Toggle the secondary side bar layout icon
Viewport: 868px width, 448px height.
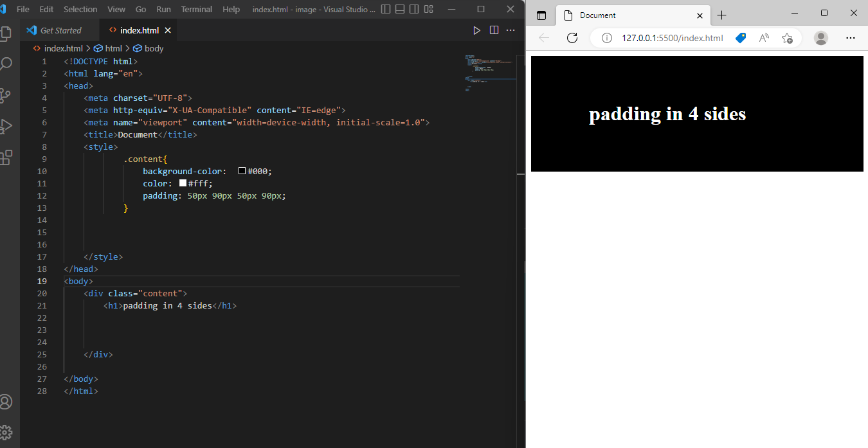pos(414,9)
